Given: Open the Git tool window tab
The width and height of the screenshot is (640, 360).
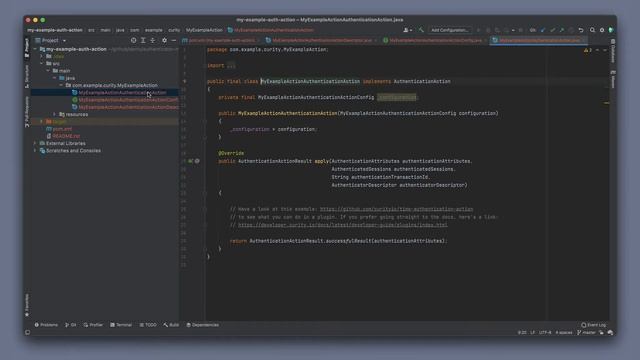Looking at the screenshot, I should (71, 325).
